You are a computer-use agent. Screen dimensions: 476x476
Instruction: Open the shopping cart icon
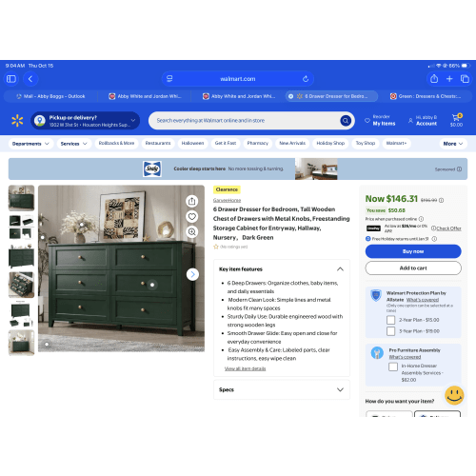[456, 117]
